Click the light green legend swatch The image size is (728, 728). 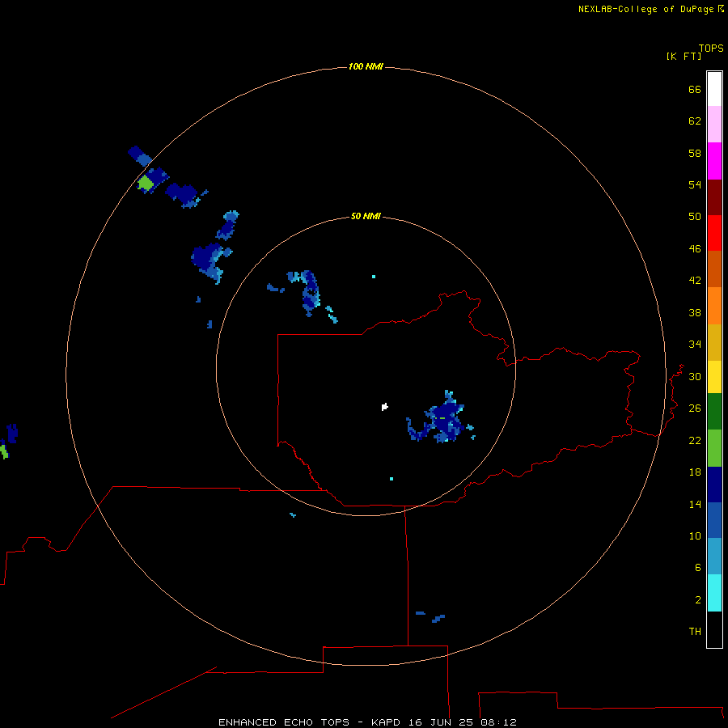(714, 448)
